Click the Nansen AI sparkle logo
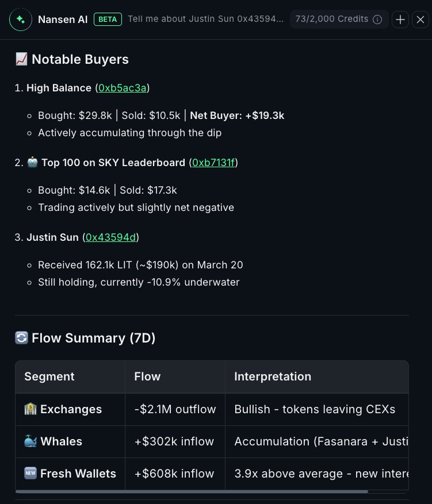Image resolution: width=432 pixels, height=504 pixels. click(20, 20)
